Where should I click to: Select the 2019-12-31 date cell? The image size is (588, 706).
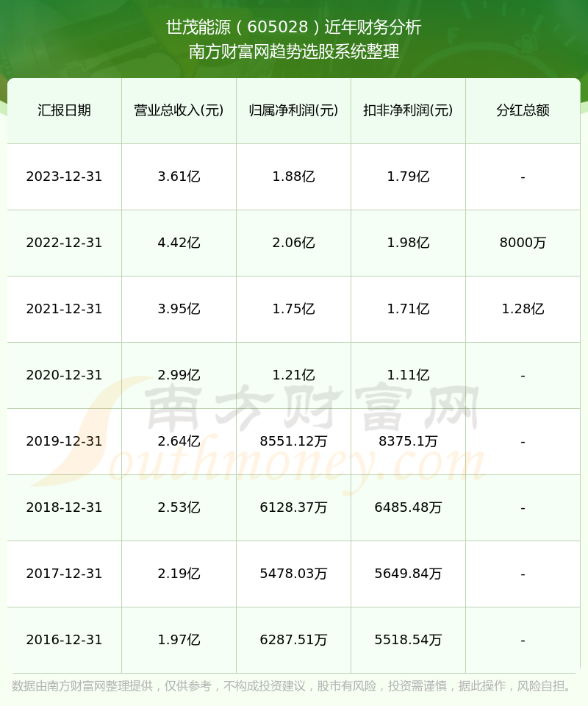click(x=65, y=441)
